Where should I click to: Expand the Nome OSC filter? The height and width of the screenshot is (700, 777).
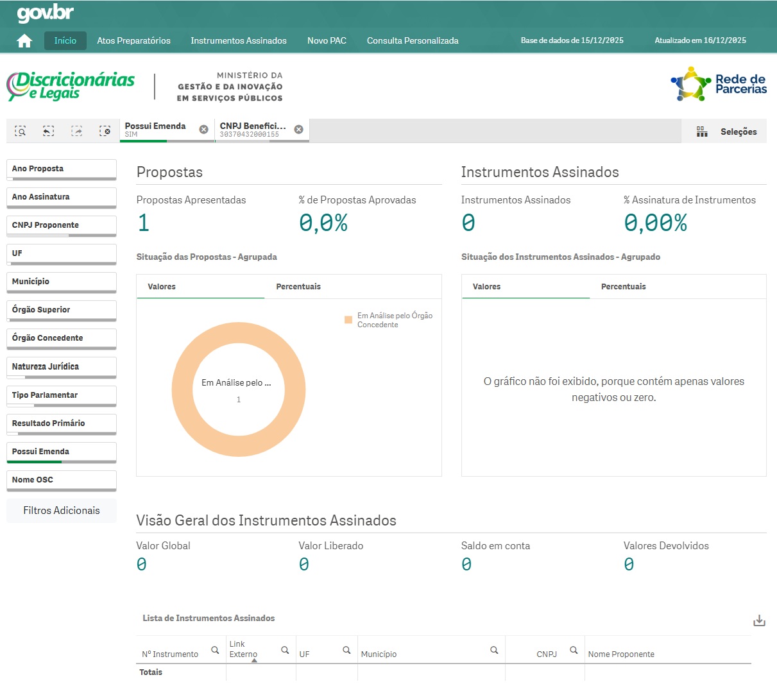[62, 480]
